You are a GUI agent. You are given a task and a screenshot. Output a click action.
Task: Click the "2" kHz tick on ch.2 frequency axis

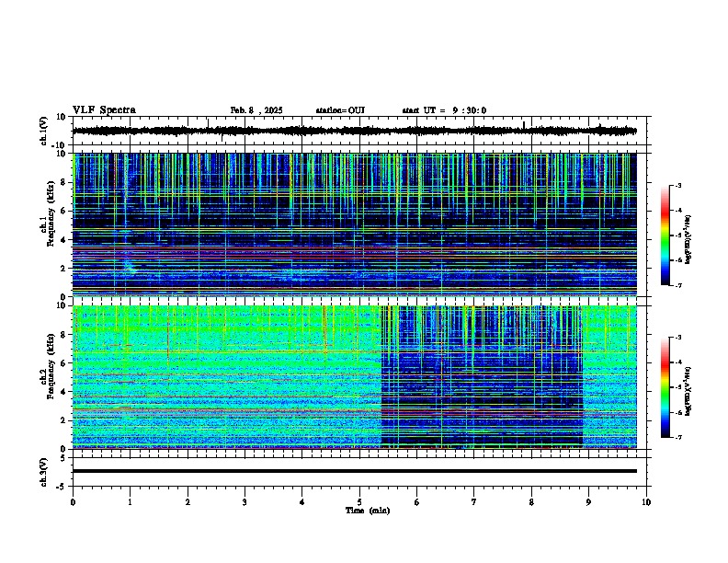[63, 420]
